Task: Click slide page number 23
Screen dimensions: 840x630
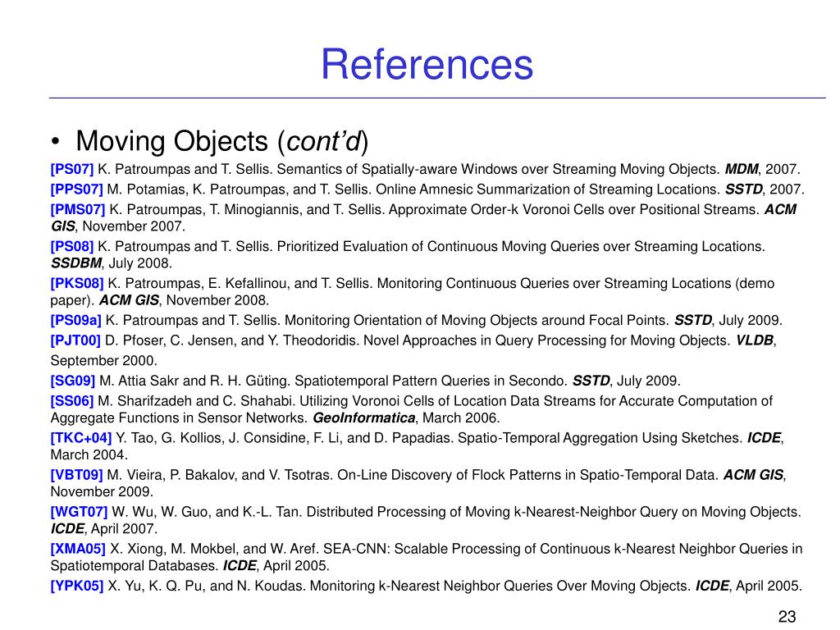Action: (x=787, y=617)
